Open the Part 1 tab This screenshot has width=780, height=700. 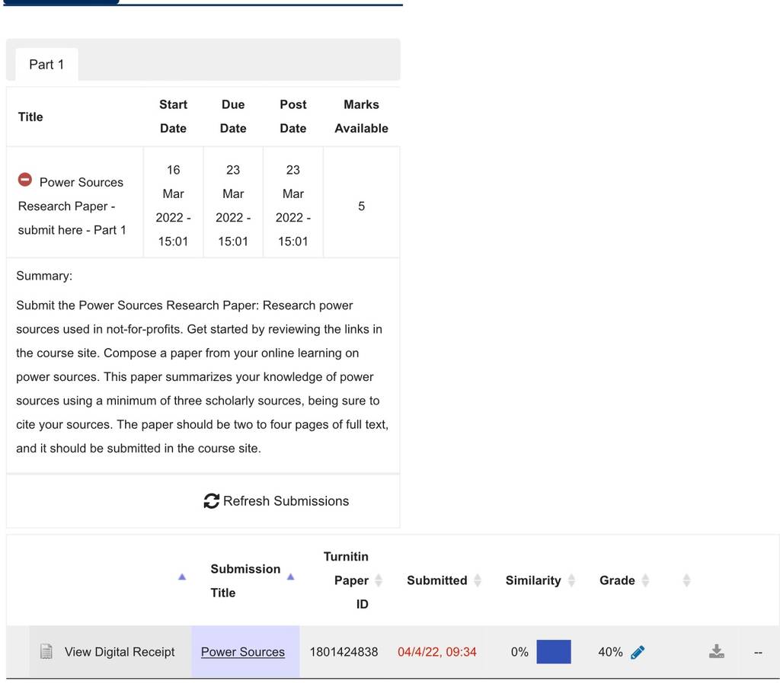(46, 65)
